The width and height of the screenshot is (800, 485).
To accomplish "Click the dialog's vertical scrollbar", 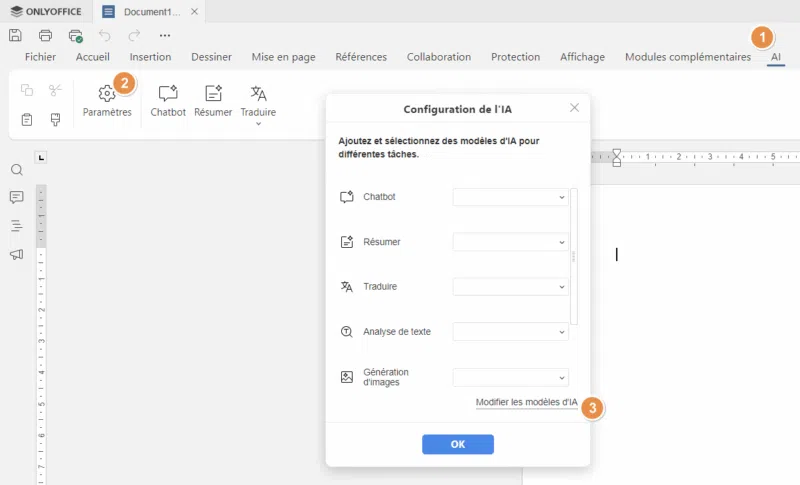I will coord(573,256).
